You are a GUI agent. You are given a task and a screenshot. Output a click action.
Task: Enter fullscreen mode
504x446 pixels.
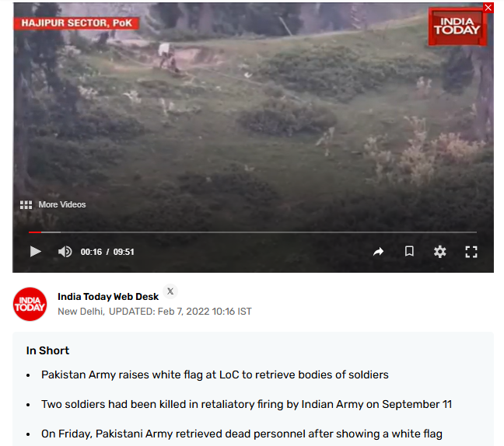click(471, 252)
